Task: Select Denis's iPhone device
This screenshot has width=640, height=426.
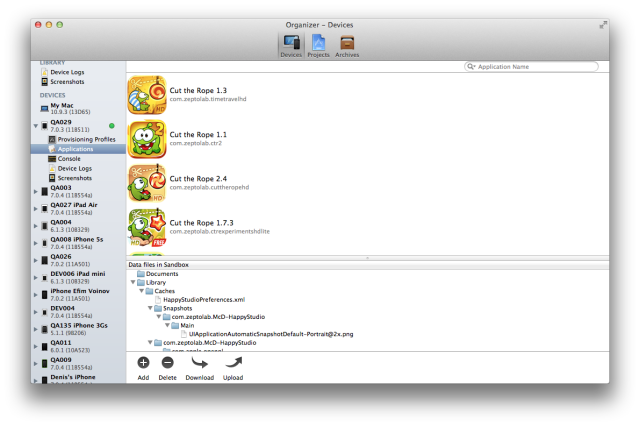Action: pyautogui.click(x=78, y=379)
